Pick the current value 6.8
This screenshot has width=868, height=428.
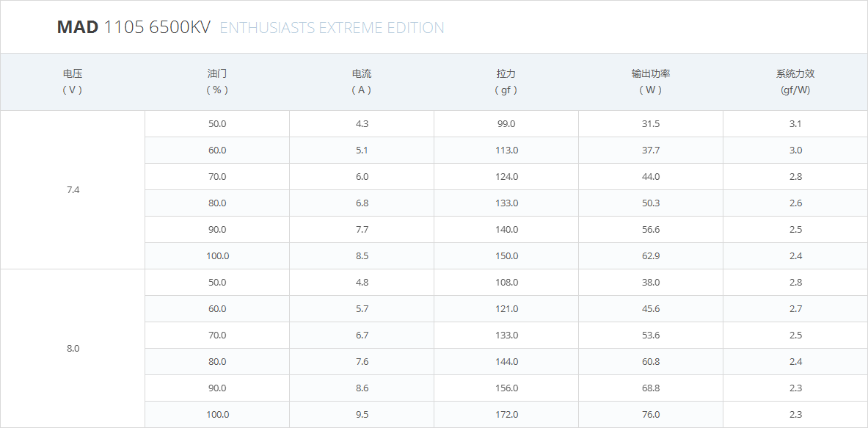362,203
